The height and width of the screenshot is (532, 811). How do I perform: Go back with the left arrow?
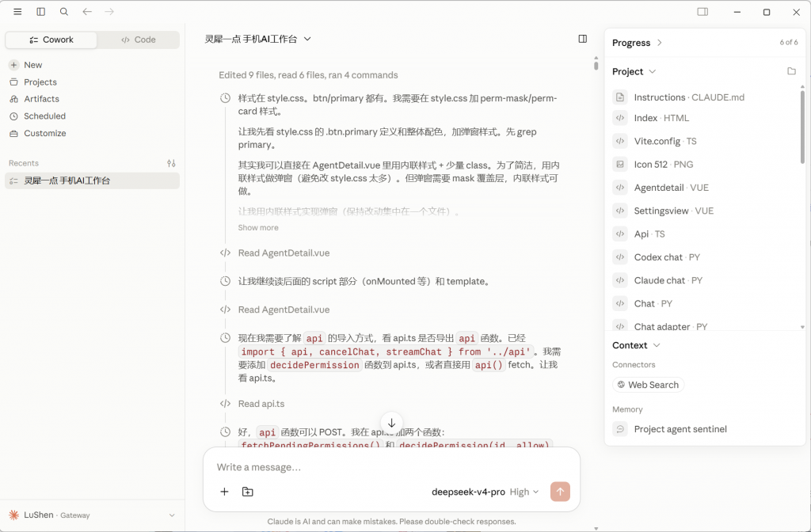click(87, 12)
